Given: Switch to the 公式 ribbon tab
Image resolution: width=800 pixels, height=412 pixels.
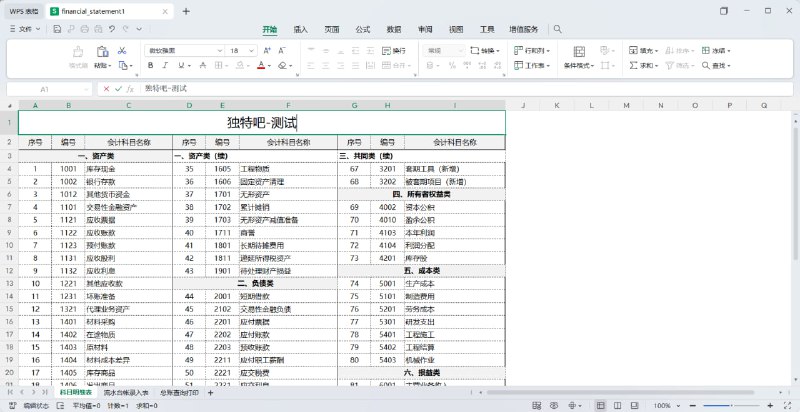Looking at the screenshot, I should pos(363,30).
